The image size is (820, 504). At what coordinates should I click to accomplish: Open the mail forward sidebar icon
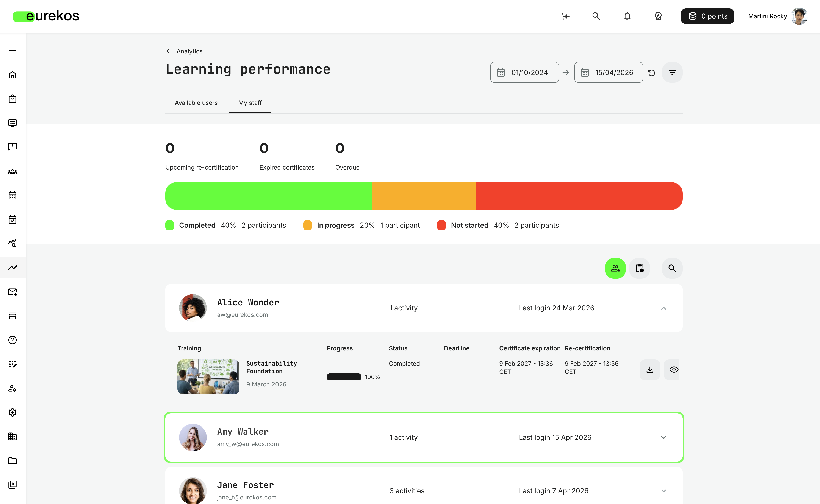pyautogui.click(x=12, y=292)
